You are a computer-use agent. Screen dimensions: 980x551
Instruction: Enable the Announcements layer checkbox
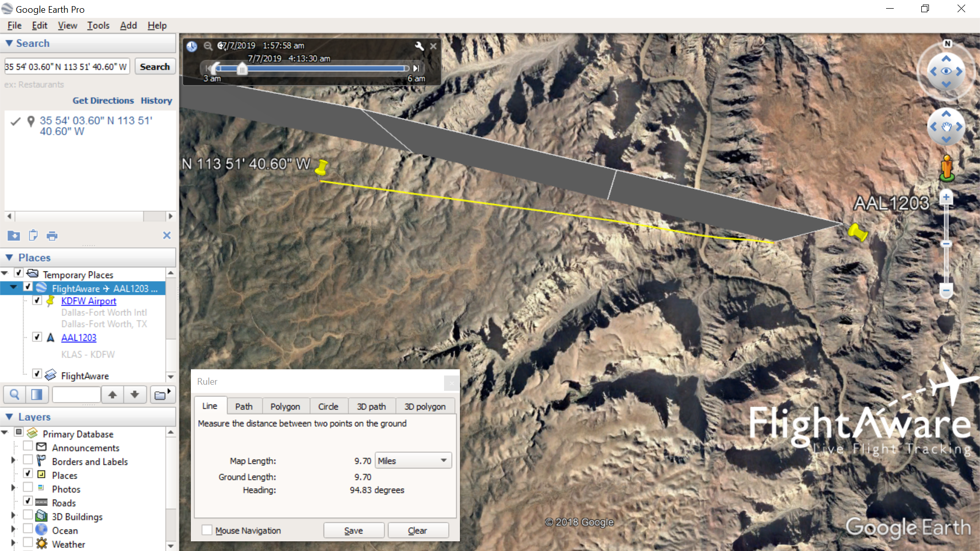pyautogui.click(x=28, y=446)
